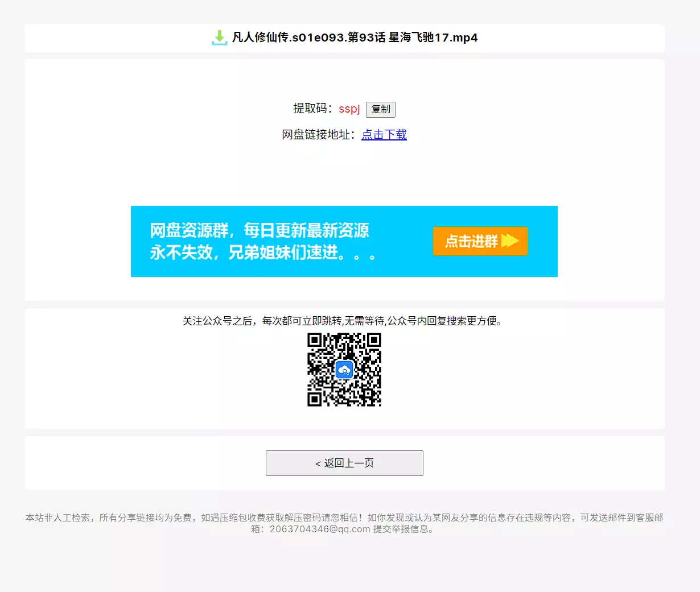
Task: Open the 点击下载 download link
Action: [384, 135]
